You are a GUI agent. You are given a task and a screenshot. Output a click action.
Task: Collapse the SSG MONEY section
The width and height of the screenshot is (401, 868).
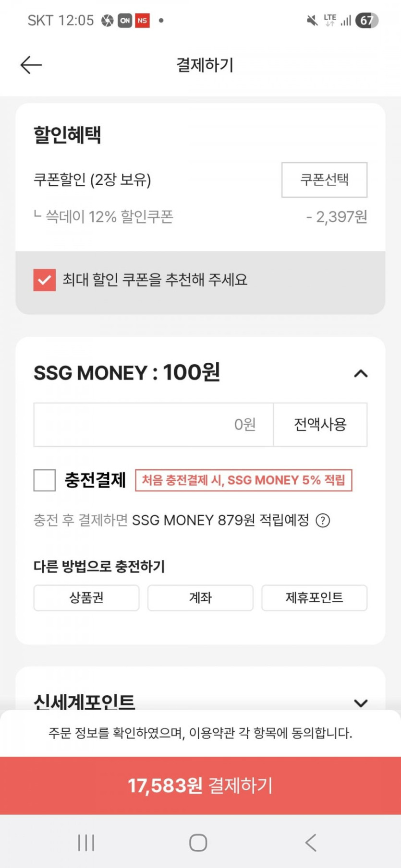[361, 373]
